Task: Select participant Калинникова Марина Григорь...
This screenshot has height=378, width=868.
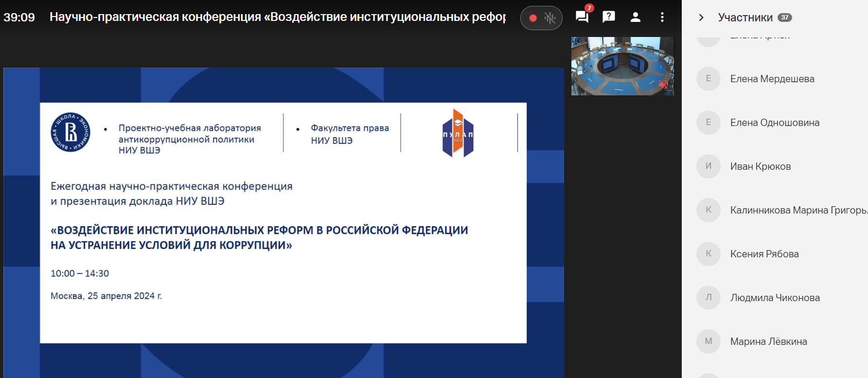Action: click(775, 210)
